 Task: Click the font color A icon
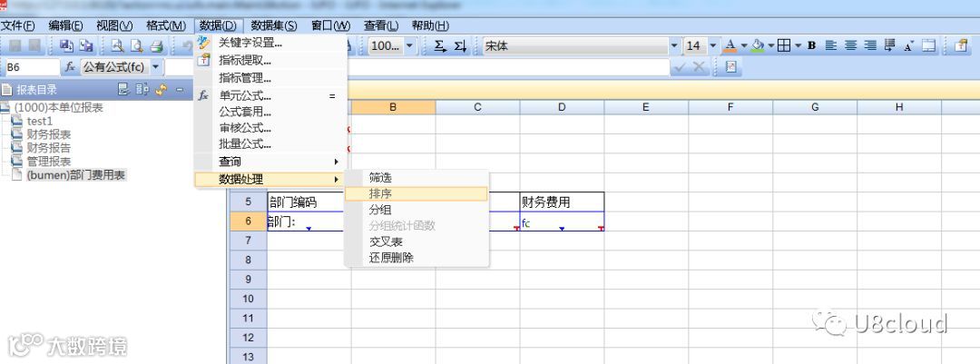730,45
